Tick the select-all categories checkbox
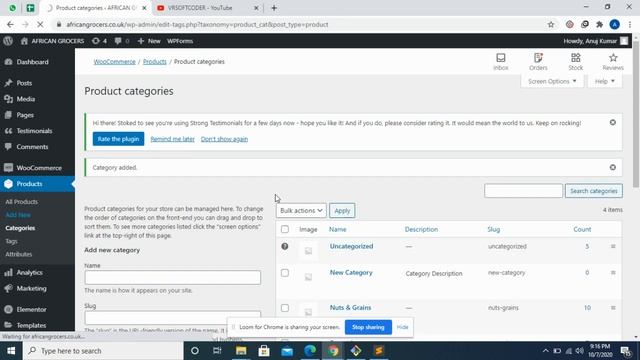640x360 pixels. [x=284, y=229]
